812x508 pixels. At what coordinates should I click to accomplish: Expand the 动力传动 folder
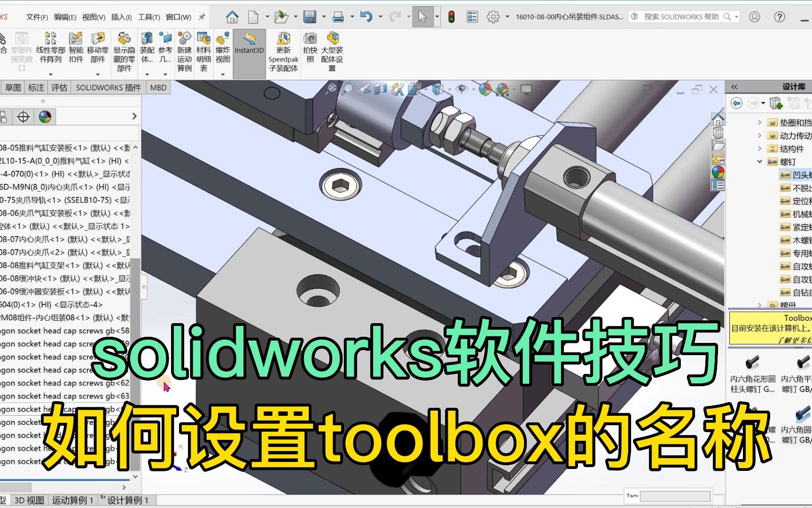tap(759, 135)
